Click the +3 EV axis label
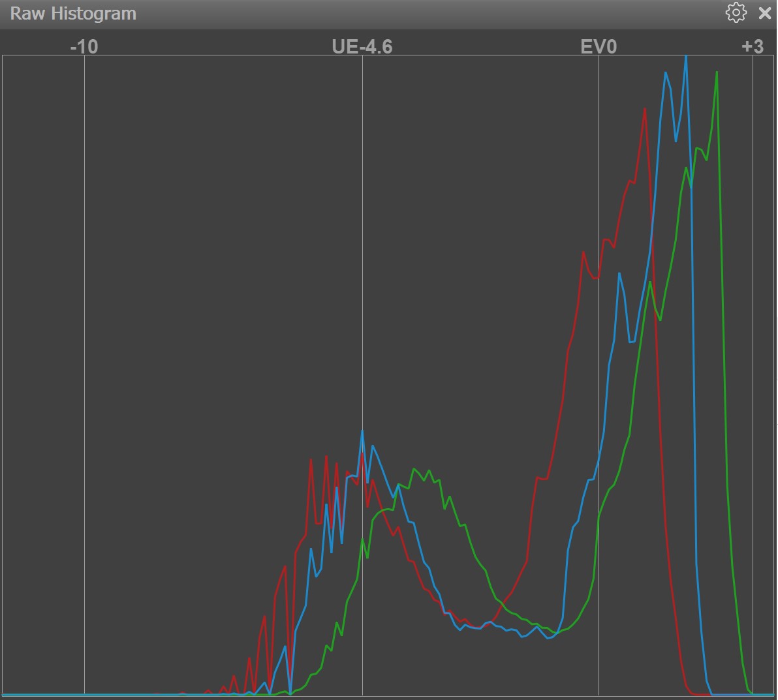The image size is (778, 700). click(x=753, y=46)
